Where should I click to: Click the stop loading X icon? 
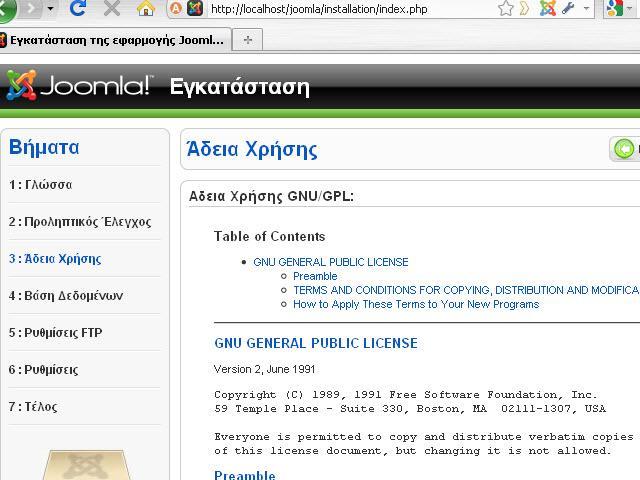point(111,8)
